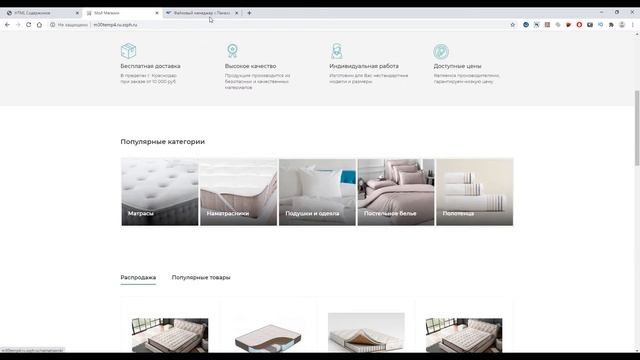Close the Мой Магазин tab

(x=157, y=13)
